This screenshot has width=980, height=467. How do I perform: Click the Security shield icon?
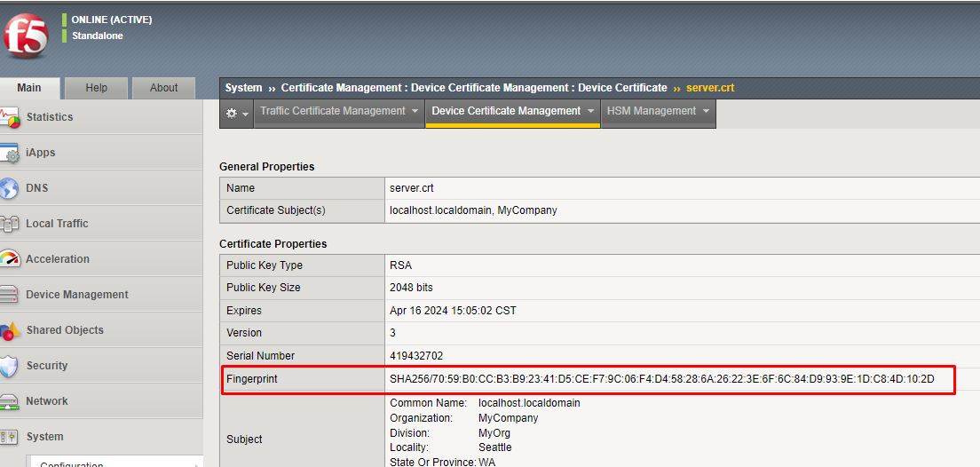(9, 366)
